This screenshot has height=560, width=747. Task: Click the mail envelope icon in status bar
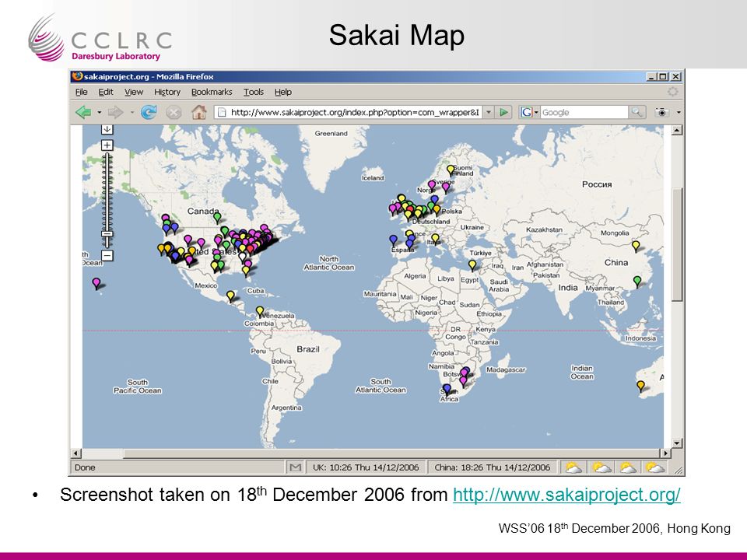(x=296, y=467)
